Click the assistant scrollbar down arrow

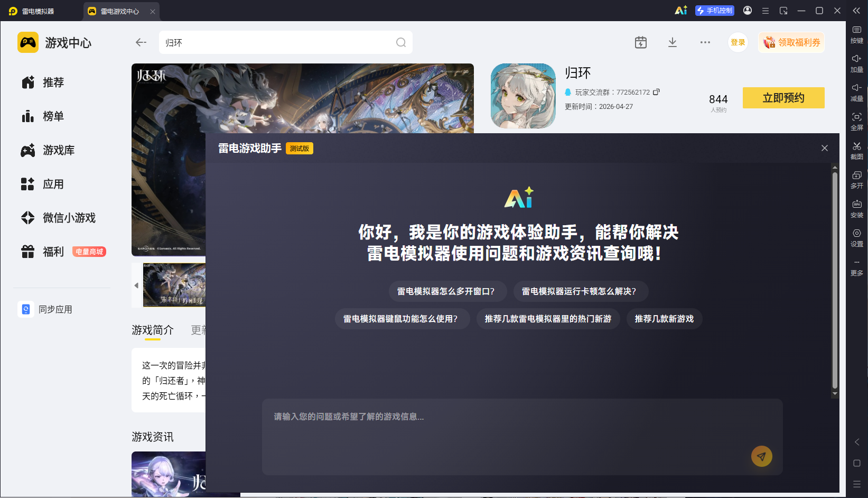pos(835,394)
